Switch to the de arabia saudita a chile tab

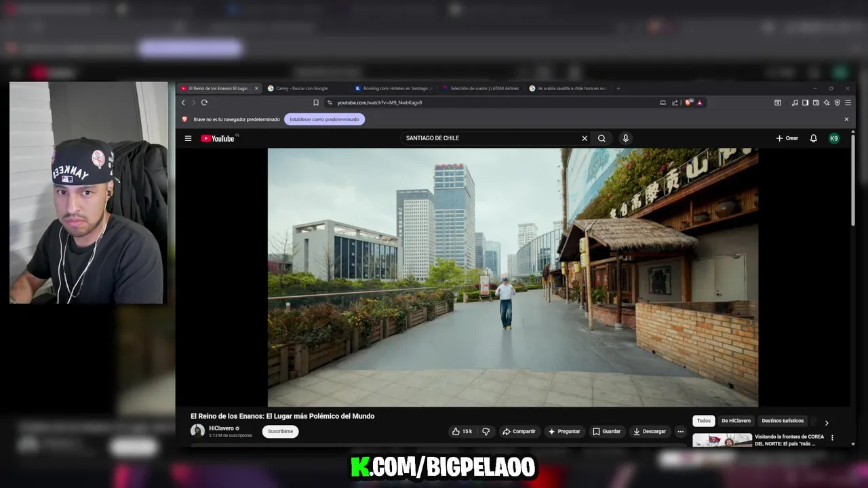tap(568, 88)
